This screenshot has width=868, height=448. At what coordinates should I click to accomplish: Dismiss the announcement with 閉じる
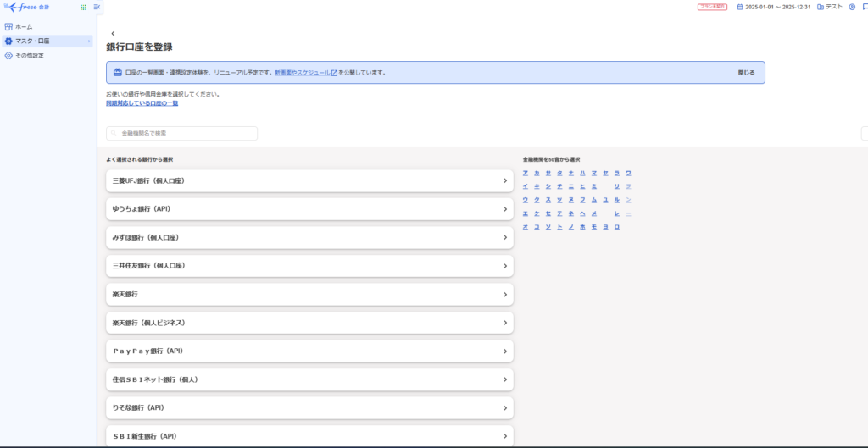tap(746, 73)
